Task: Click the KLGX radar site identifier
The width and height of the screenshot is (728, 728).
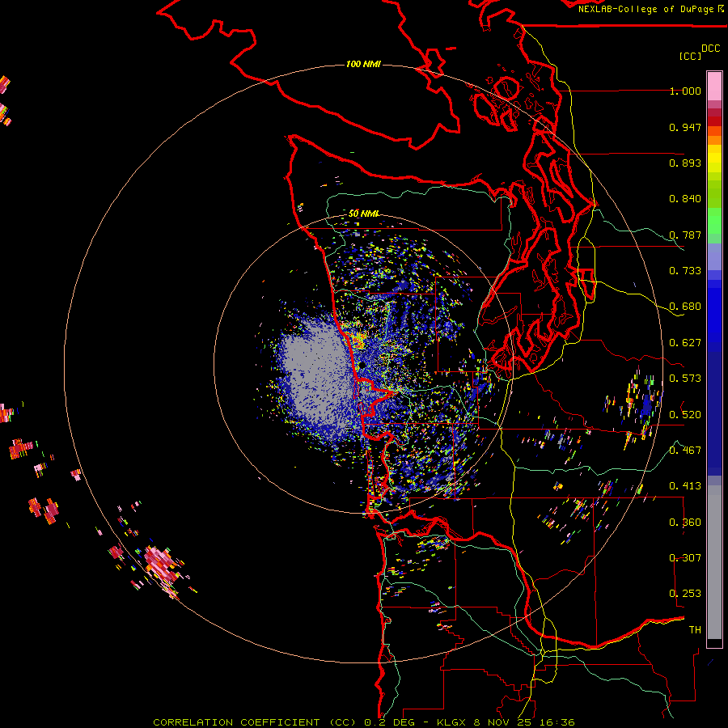Action: 451,722
